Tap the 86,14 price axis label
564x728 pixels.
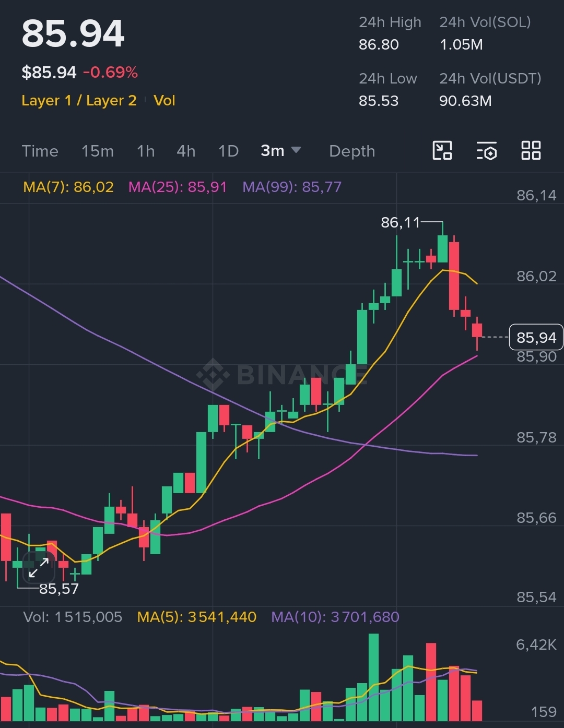(x=536, y=195)
